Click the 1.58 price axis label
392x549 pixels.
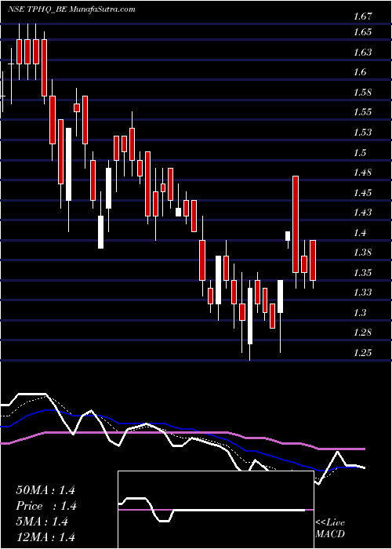[x=362, y=93]
